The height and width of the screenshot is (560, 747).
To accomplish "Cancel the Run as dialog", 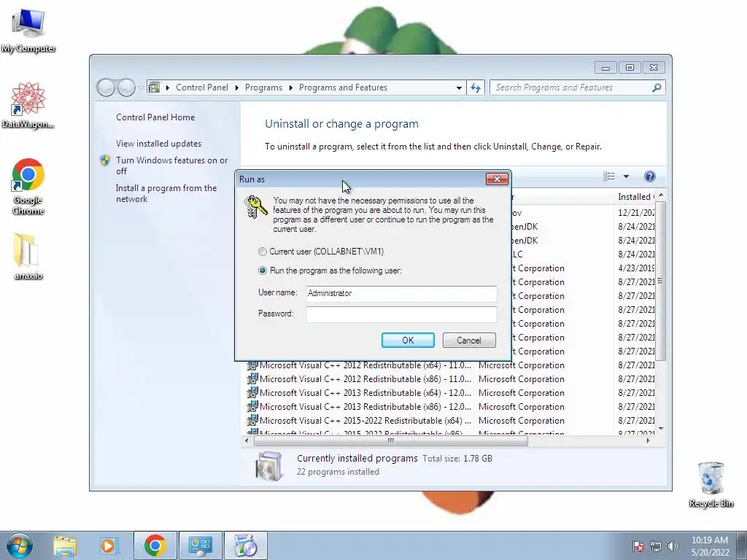I will click(469, 340).
